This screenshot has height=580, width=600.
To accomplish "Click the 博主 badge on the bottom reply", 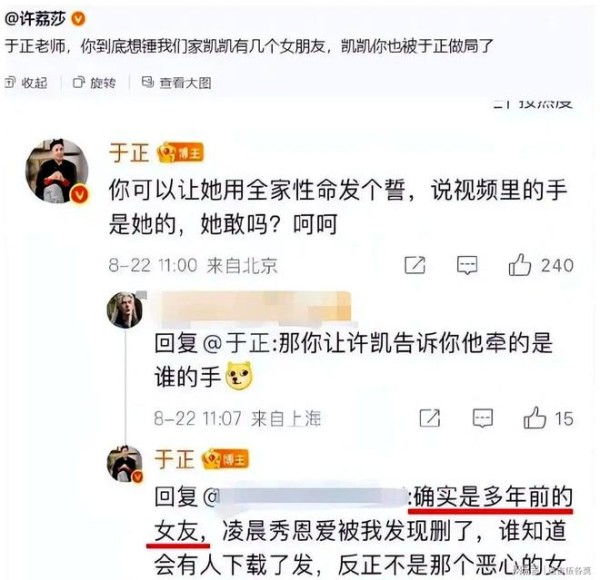I will pos(225,459).
